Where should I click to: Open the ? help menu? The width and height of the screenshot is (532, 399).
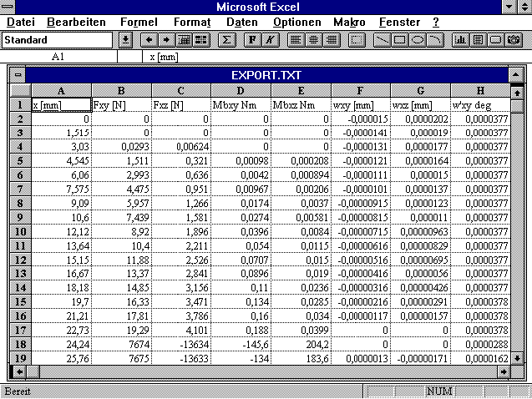point(436,22)
